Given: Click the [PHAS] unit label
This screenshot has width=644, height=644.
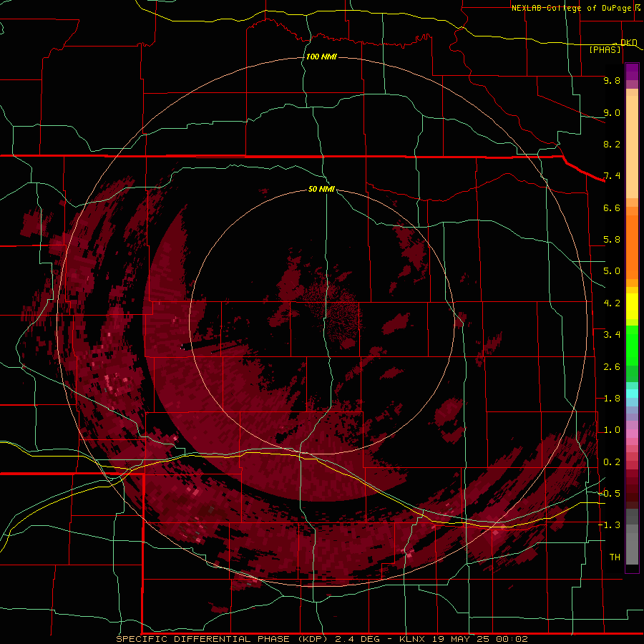Looking at the screenshot, I should [605, 49].
